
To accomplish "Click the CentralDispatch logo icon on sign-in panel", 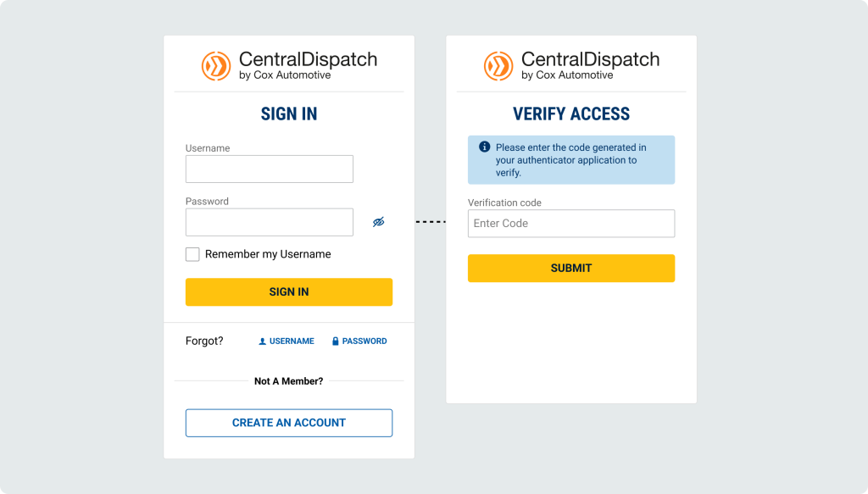I will tap(216, 66).
